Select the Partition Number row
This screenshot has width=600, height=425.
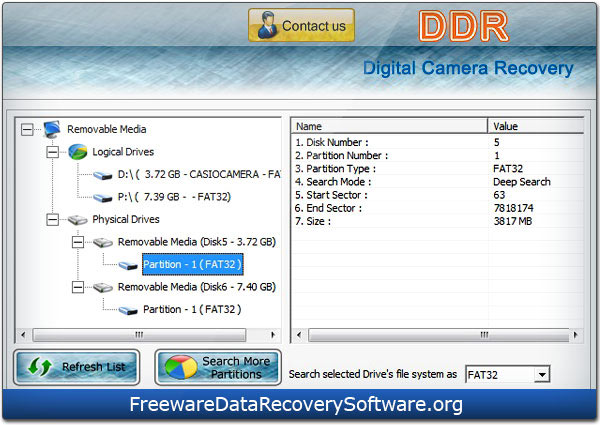[x=438, y=155]
